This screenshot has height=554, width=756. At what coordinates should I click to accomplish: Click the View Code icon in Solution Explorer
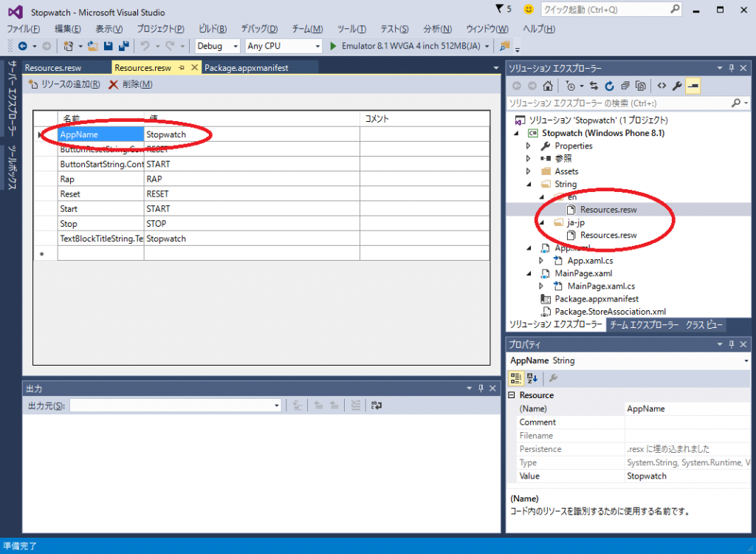pyautogui.click(x=661, y=86)
